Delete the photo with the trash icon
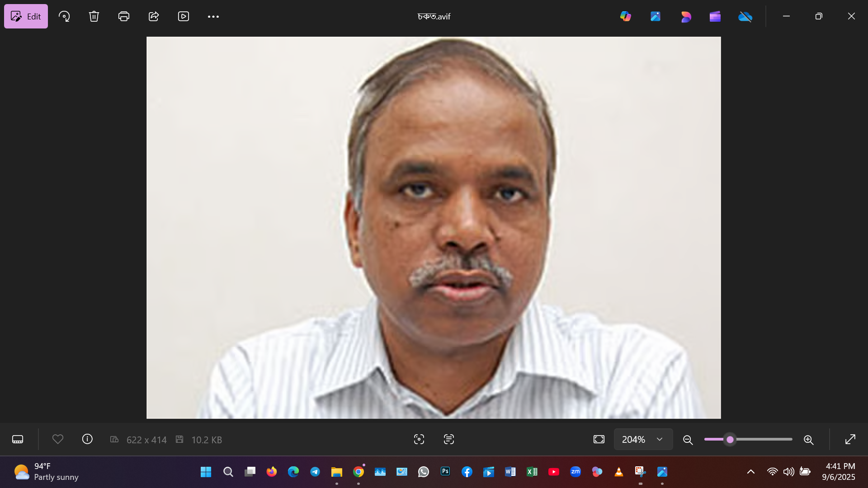Screen dimensions: 868x488 [x=94, y=16]
